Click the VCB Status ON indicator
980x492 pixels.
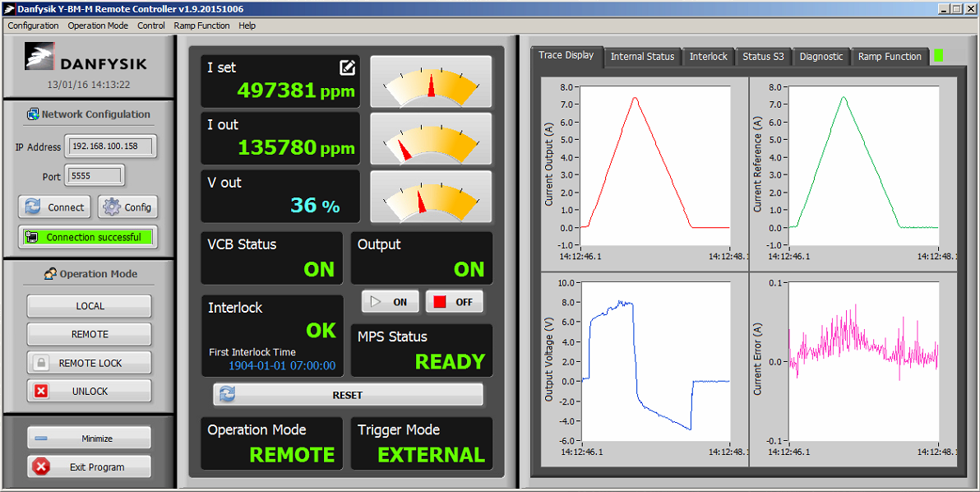(x=319, y=269)
